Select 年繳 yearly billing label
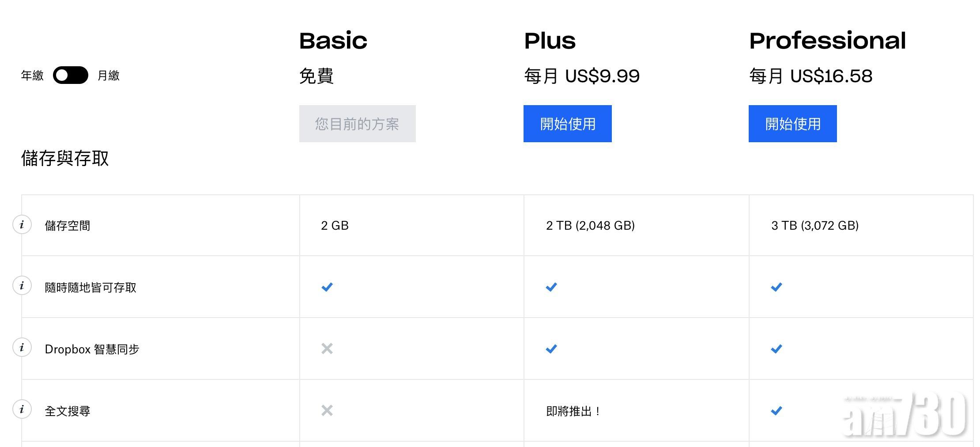 click(x=32, y=76)
